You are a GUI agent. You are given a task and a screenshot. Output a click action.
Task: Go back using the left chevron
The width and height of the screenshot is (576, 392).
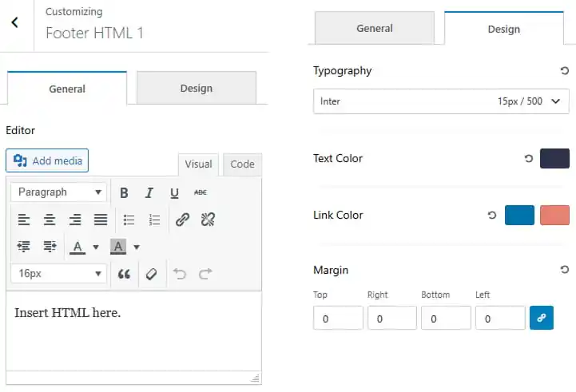(14, 22)
